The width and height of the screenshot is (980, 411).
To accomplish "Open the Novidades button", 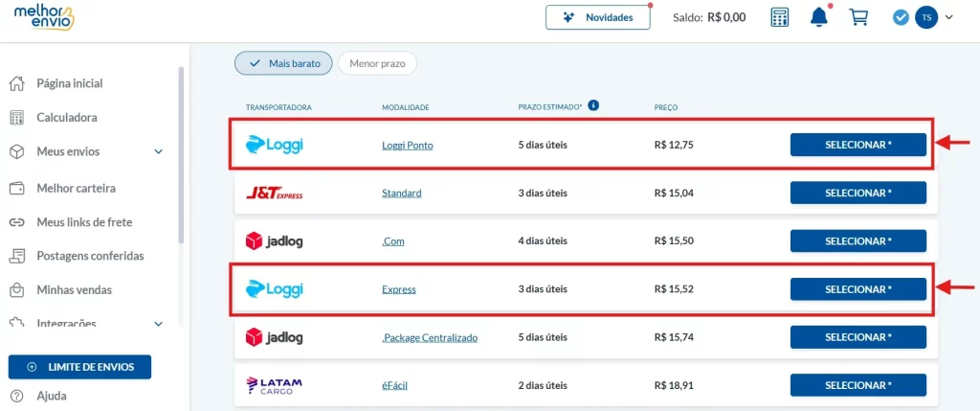I will click(x=598, y=17).
